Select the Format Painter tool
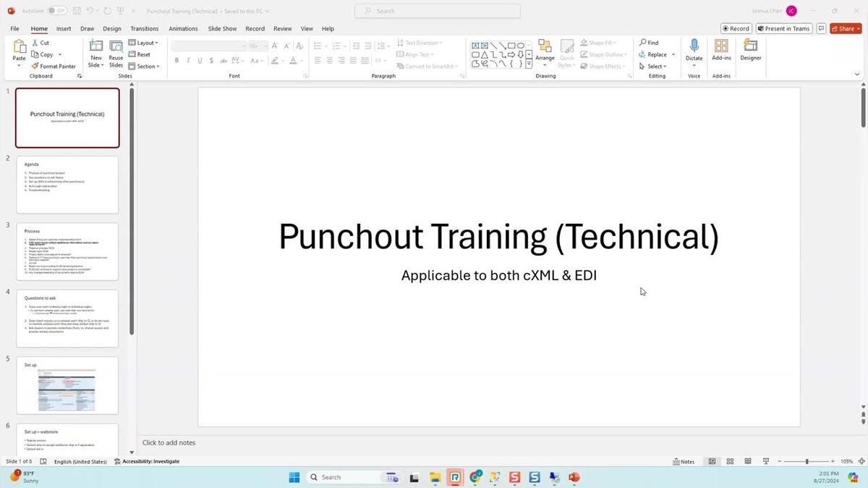Image resolution: width=868 pixels, height=488 pixels. [x=54, y=66]
